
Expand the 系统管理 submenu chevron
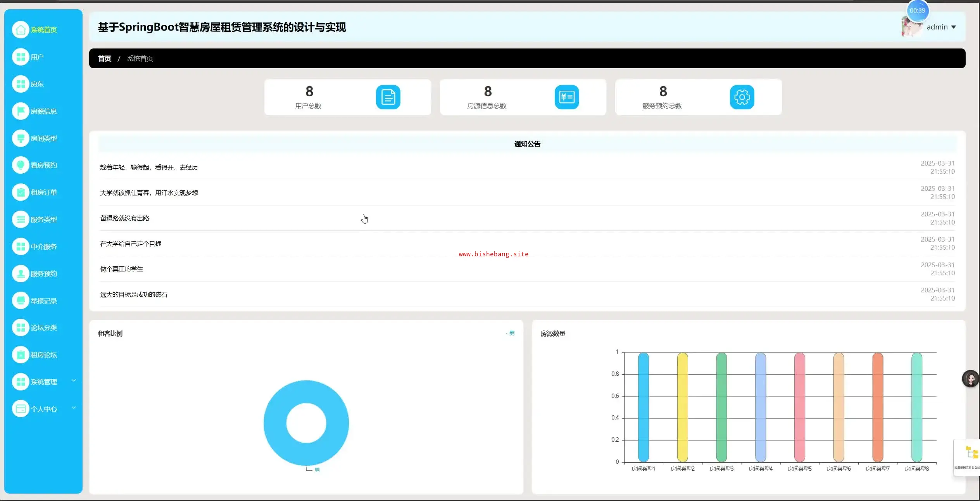pos(74,380)
